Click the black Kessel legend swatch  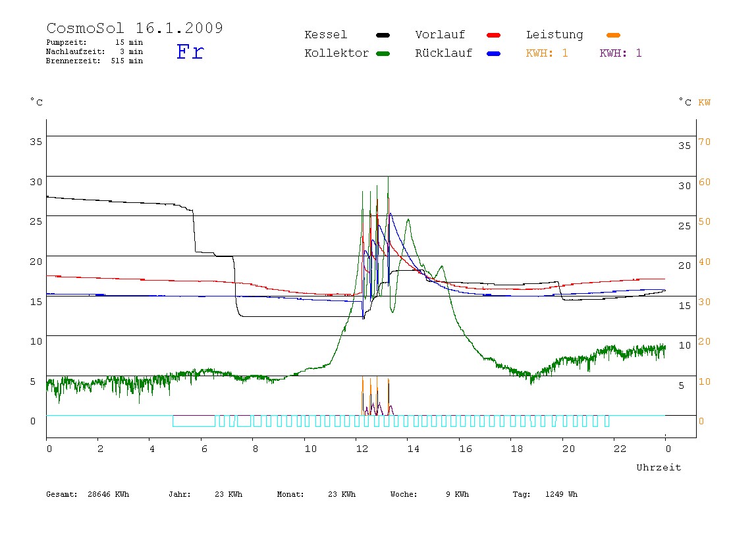tap(383, 35)
